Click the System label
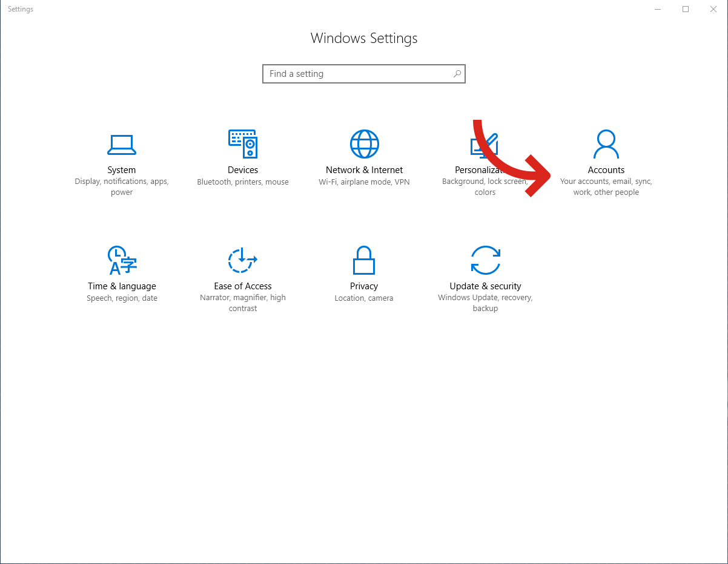 (x=122, y=170)
